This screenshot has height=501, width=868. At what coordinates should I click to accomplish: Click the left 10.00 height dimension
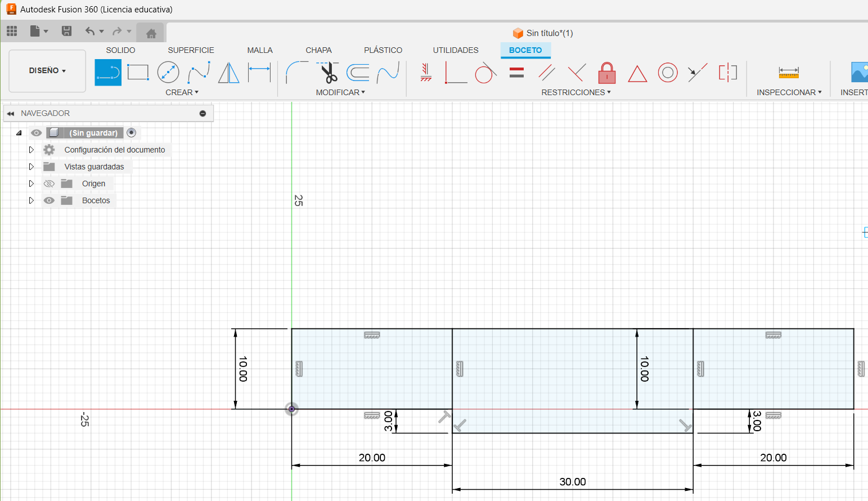243,369
